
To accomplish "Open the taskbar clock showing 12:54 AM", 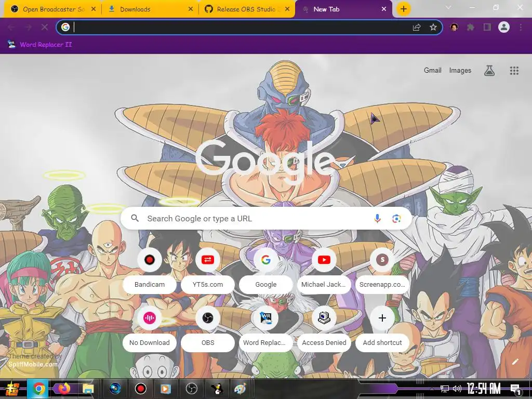I will [x=484, y=389].
